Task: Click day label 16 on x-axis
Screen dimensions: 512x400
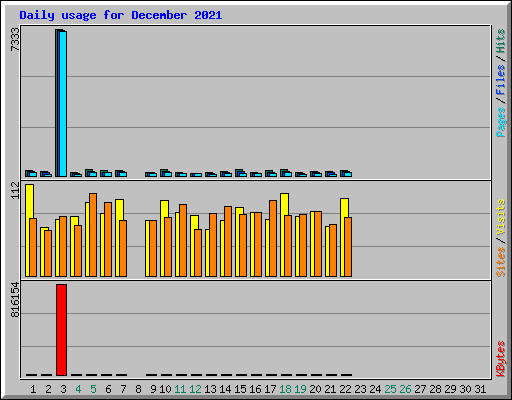Action: (255, 389)
